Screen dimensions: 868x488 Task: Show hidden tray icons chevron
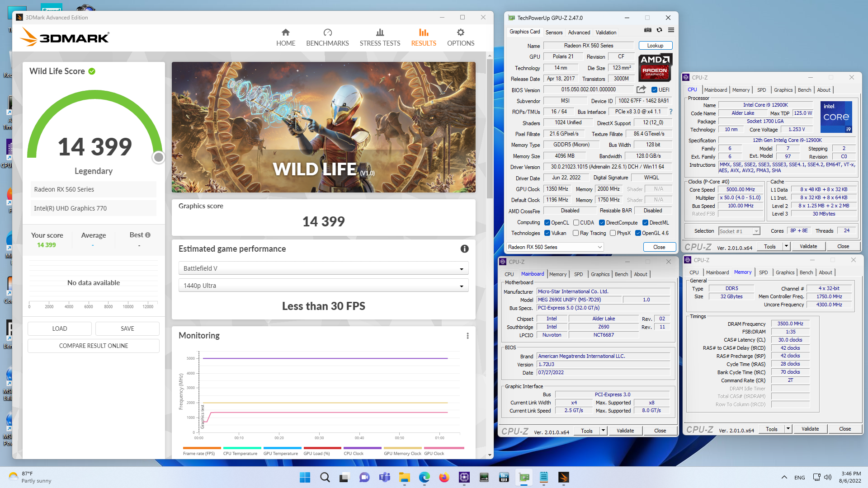tap(784, 477)
